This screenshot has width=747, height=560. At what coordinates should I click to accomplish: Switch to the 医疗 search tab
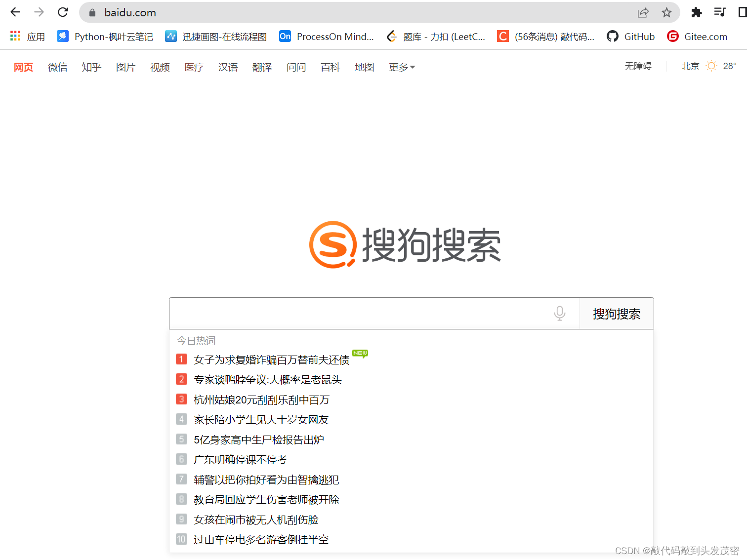click(194, 67)
